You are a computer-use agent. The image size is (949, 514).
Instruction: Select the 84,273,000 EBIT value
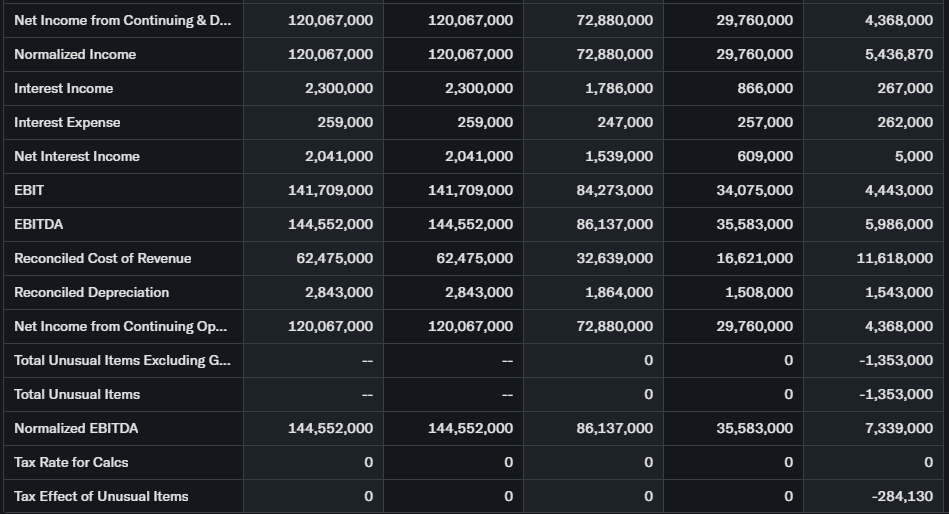click(615, 190)
